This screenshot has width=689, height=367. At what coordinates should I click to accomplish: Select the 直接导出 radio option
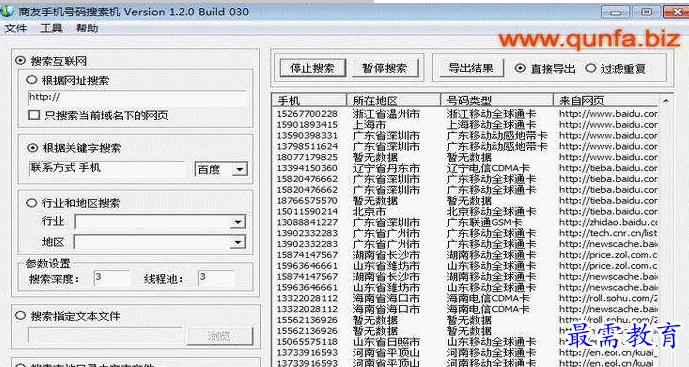tap(520, 69)
